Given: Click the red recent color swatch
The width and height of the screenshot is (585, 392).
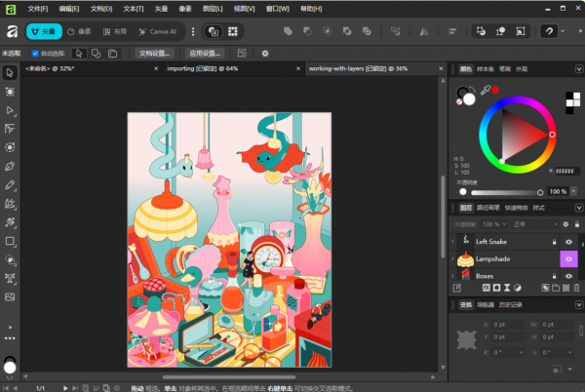Looking at the screenshot, I should click(495, 90).
